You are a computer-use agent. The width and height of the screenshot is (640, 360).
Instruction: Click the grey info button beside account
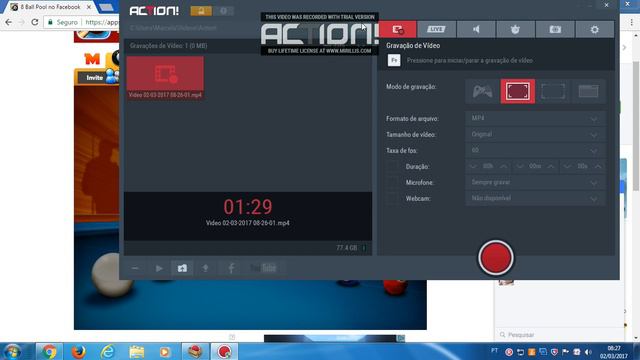(x=223, y=11)
